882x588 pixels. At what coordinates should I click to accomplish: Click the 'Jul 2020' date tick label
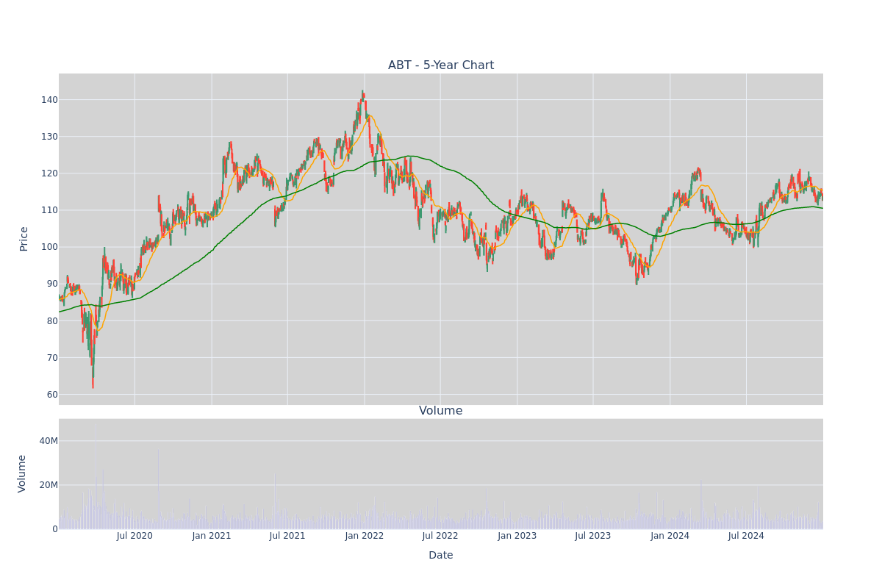click(135, 536)
